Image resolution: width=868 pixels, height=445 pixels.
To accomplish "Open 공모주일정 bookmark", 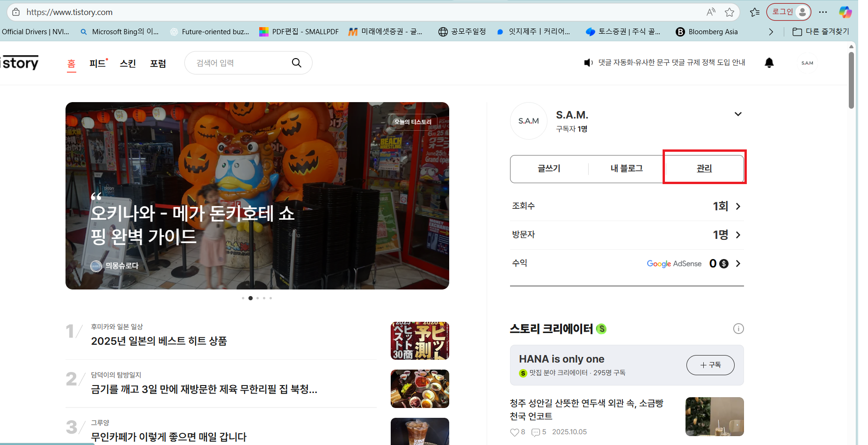I will [462, 32].
